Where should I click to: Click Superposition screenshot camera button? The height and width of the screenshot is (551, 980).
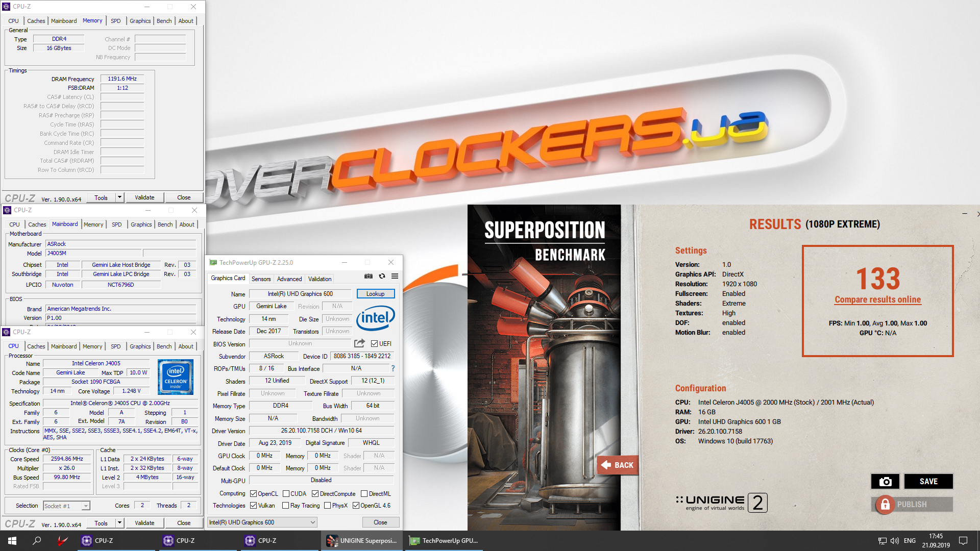click(x=885, y=481)
